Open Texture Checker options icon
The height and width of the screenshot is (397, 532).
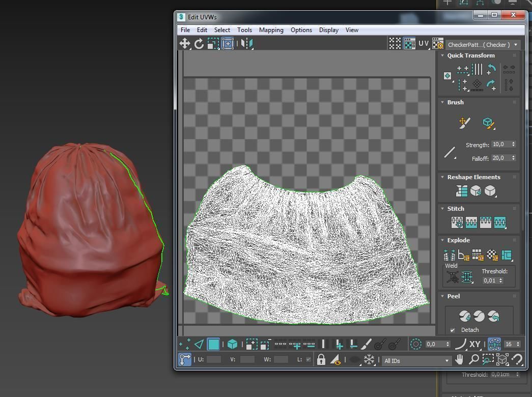tap(438, 43)
